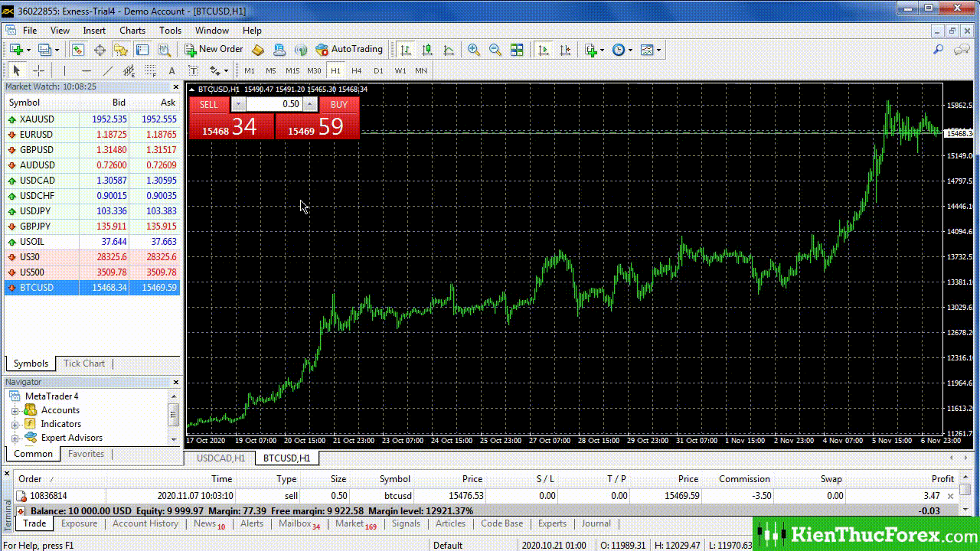Viewport: 980px width, 551px height.
Task: Switch to the M30 timeframe
Action: click(x=314, y=70)
